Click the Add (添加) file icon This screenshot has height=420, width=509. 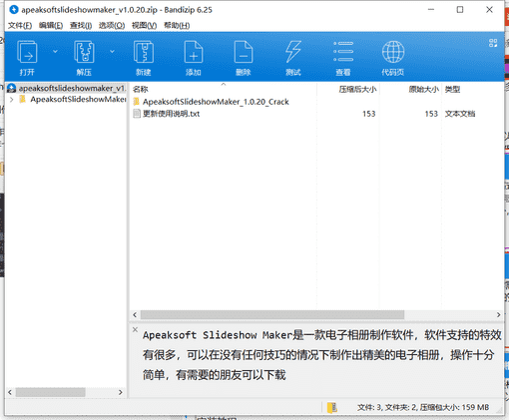point(194,52)
